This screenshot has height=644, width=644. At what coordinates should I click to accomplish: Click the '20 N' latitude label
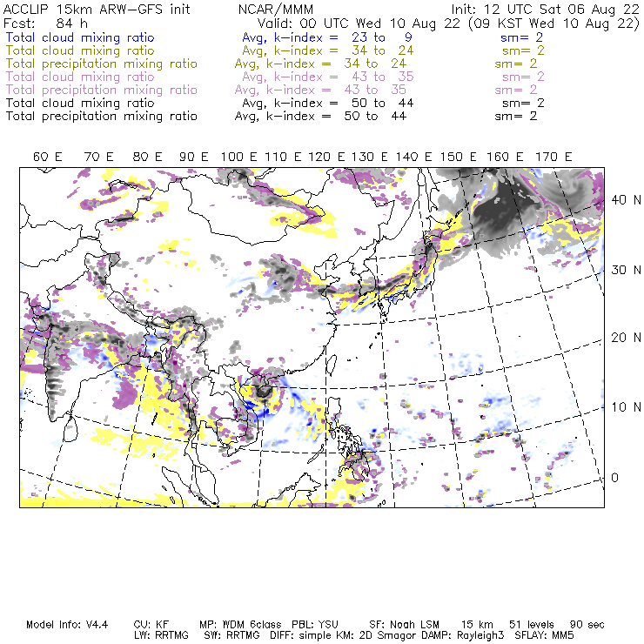626,338
